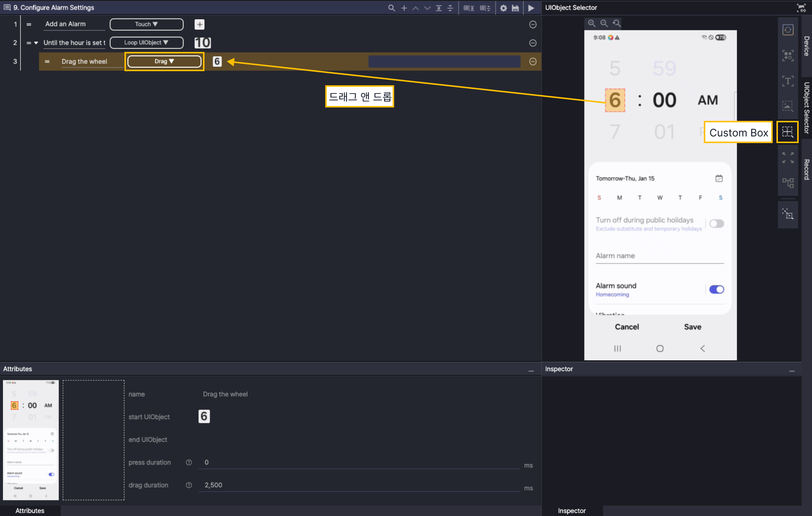The width and height of the screenshot is (812, 516).
Task: Open the Loop UIObject action dropdown
Action: 146,43
